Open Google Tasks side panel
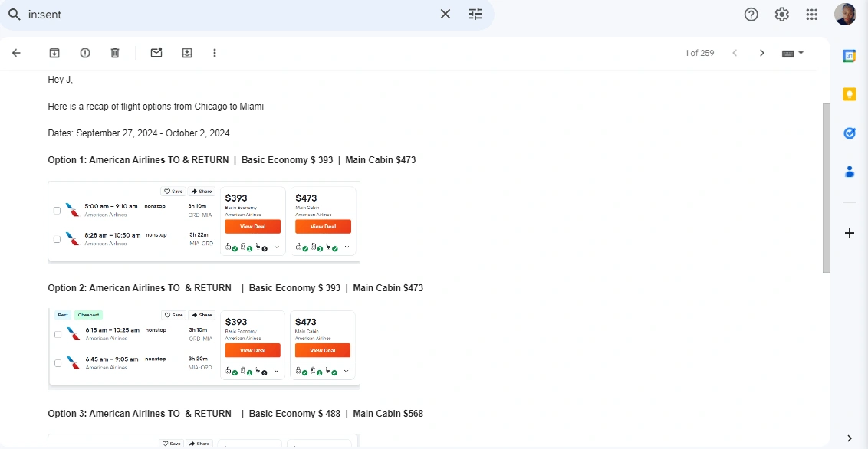Screen dimensions: 868x449 (x=849, y=133)
